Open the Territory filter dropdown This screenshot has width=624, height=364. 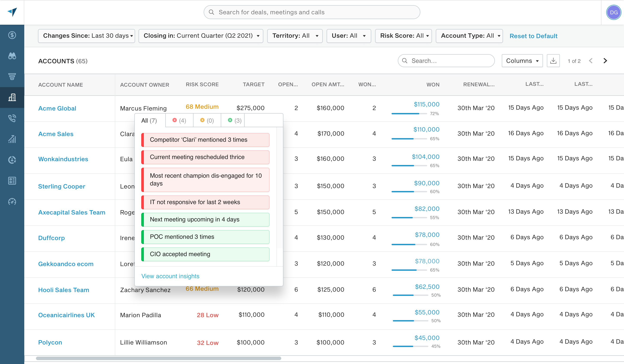pos(295,36)
